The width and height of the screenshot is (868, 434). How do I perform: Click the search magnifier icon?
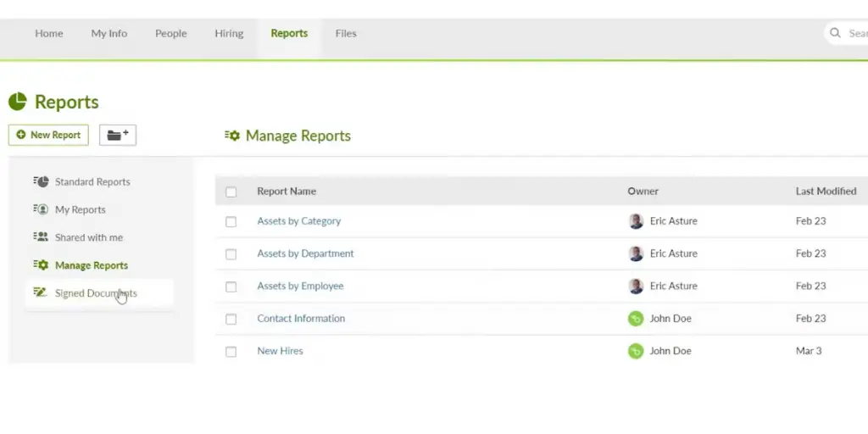837,33
